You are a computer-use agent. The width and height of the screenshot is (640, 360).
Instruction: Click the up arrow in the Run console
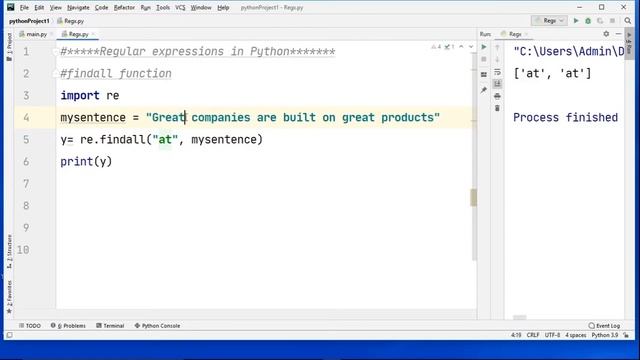497,48
